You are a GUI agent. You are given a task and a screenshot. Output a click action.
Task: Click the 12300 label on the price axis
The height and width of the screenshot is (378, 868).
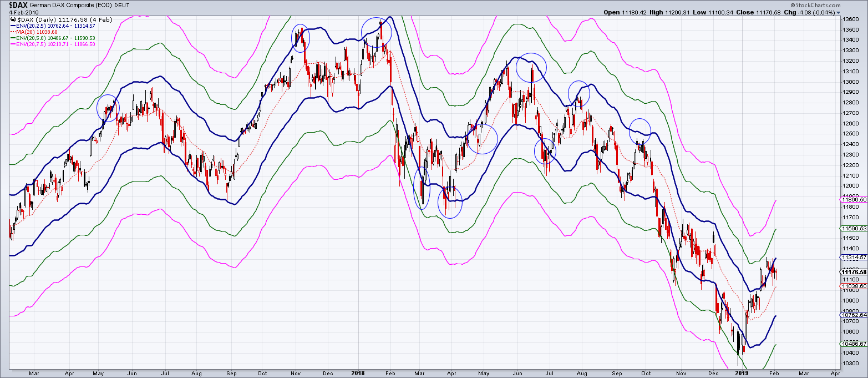point(851,155)
